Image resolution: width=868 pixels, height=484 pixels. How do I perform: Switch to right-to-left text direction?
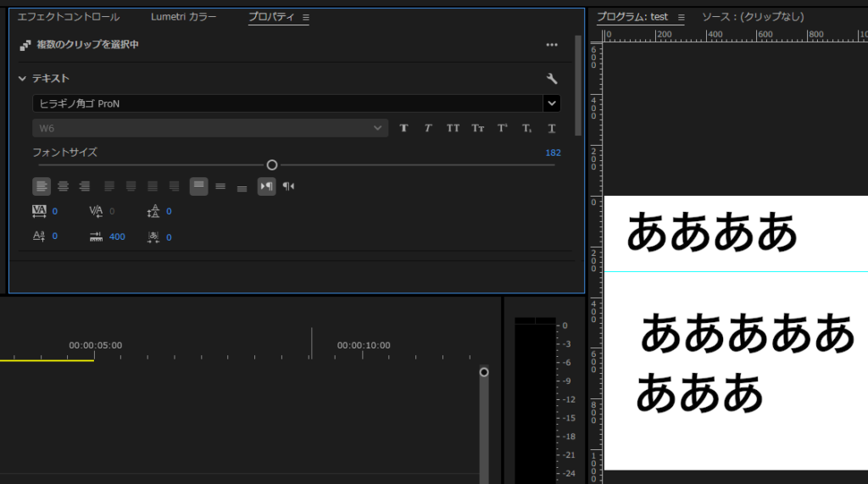click(x=288, y=186)
